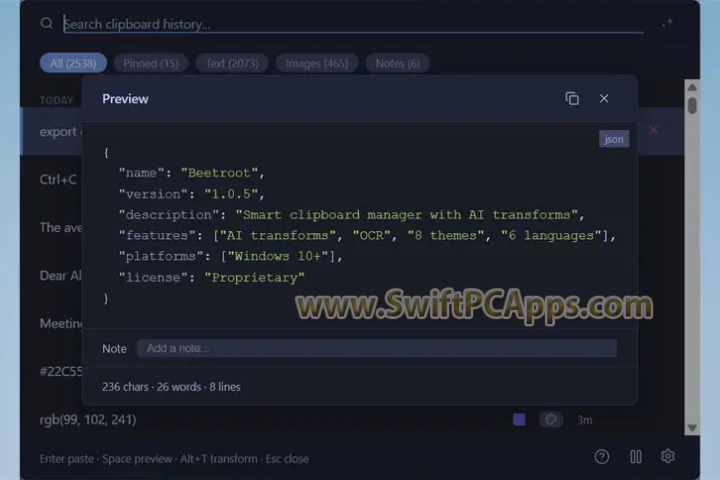720x480 pixels.
Task: Select the Ctrl+C clipboard entry
Action: coord(58,180)
